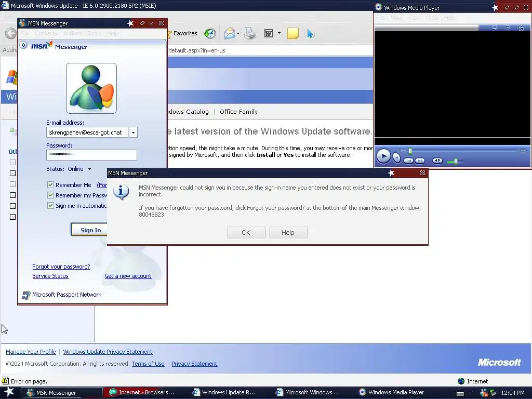Click the middle square icon above the Media Player video
Image resolution: width=532 pixels, height=399 pixels.
pyautogui.click(x=508, y=28)
